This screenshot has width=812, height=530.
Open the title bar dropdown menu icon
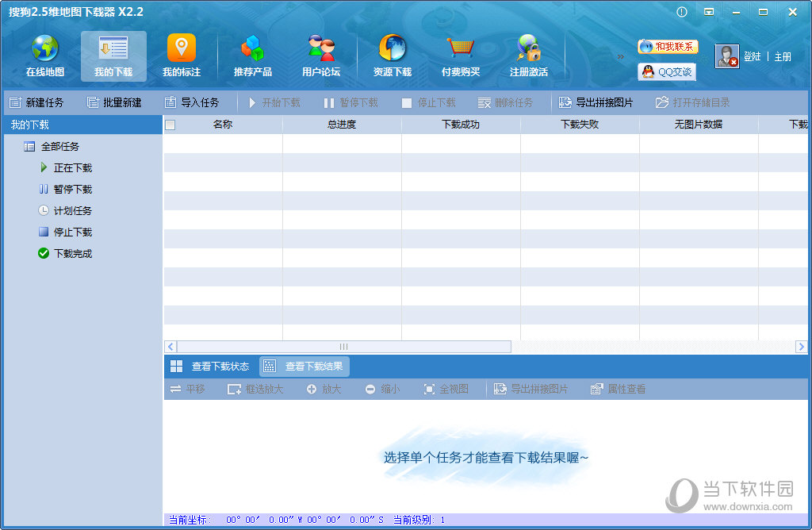point(709,12)
